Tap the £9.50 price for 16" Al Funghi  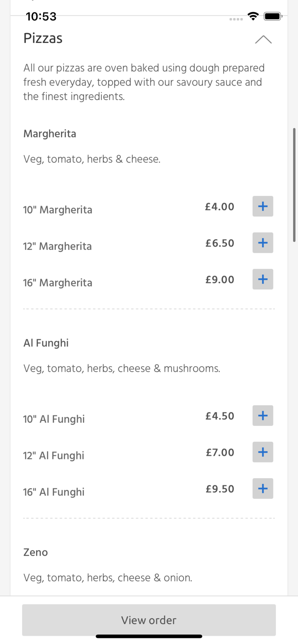(220, 489)
